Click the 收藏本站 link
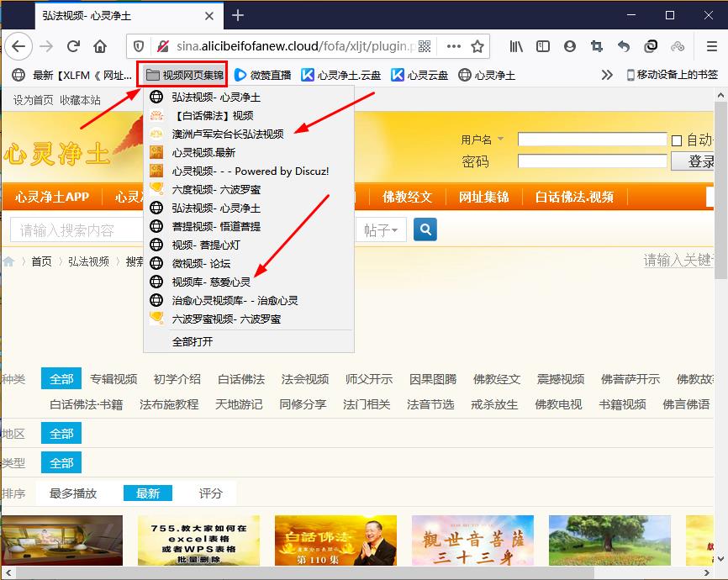This screenshot has width=728, height=580. pyautogui.click(x=80, y=100)
